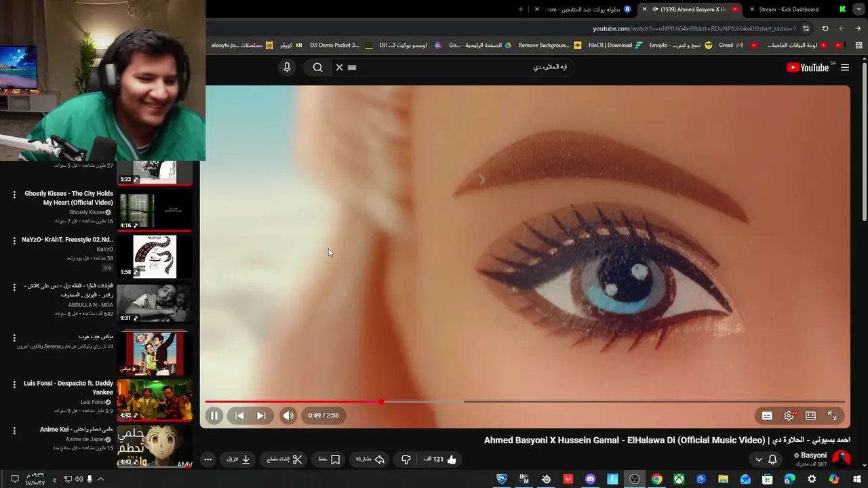This screenshot has height=488, width=868.
Task: Open the Gmail bookmark
Action: pyautogui.click(x=730, y=45)
